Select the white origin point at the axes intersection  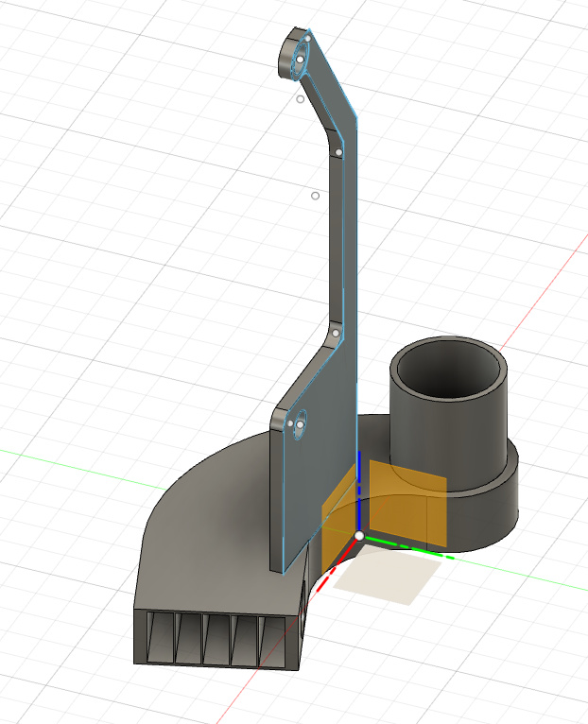[x=359, y=536]
